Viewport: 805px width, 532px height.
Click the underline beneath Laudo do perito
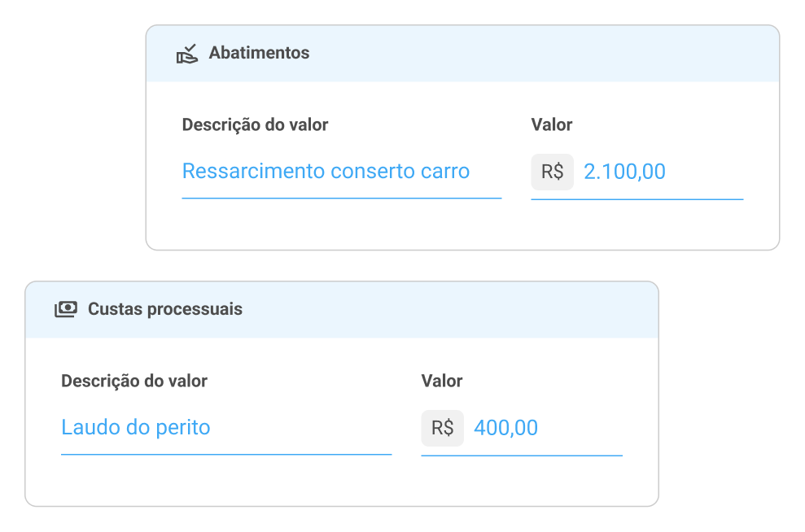225,452
